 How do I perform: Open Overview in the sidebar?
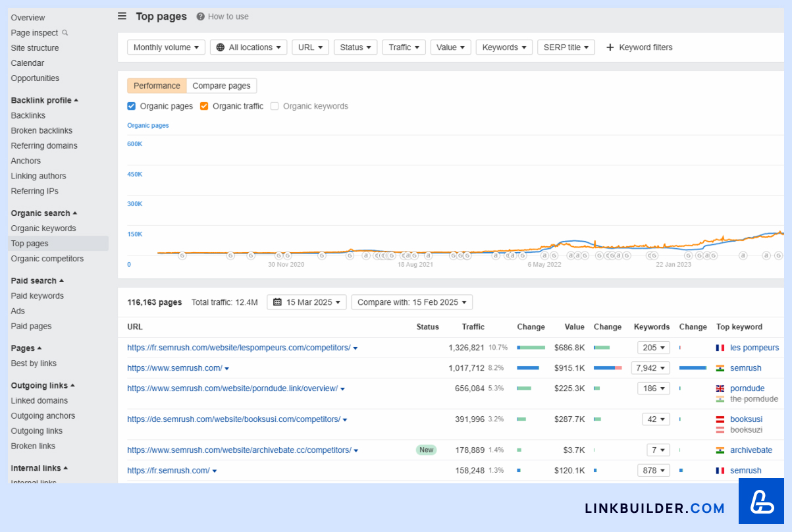(x=28, y=18)
